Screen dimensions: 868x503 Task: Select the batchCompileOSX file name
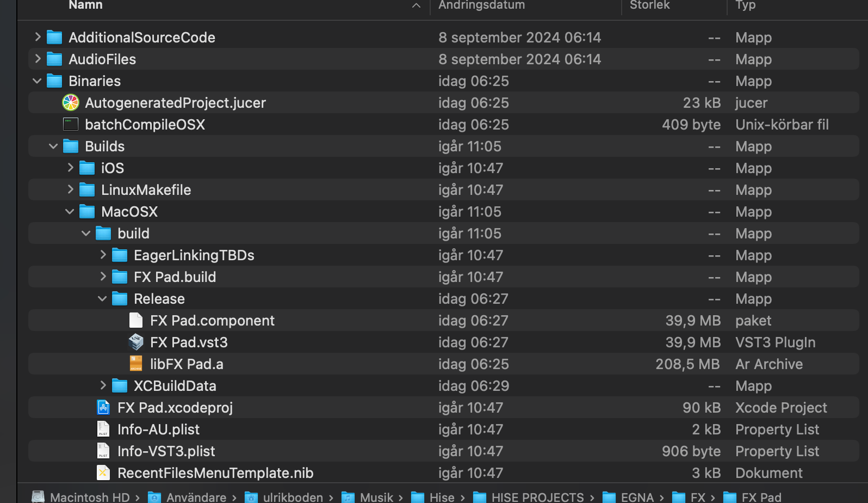pyautogui.click(x=145, y=125)
